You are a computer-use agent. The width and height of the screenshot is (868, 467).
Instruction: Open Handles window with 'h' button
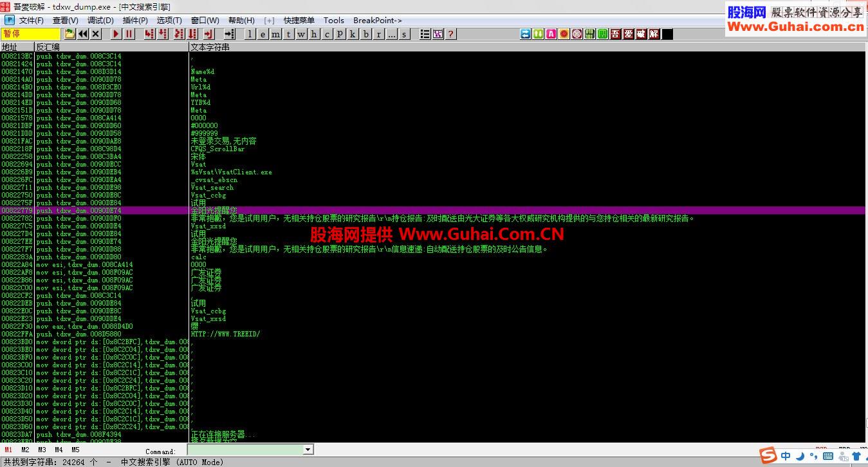pos(314,34)
